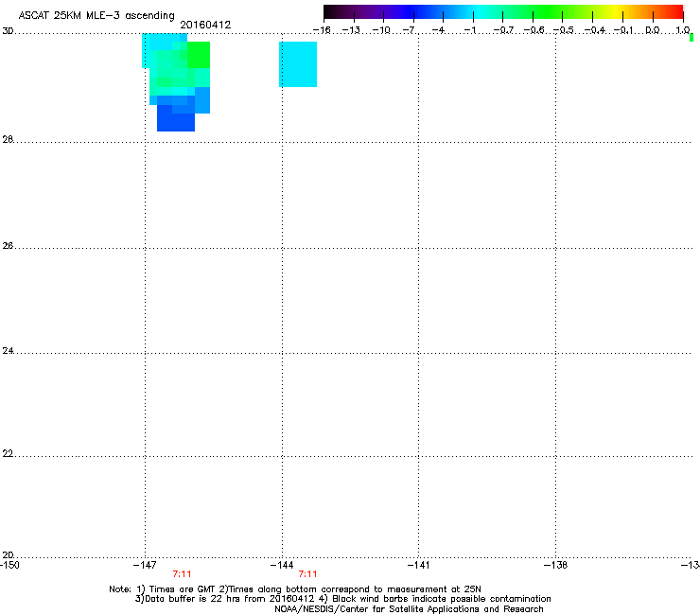The height and width of the screenshot is (615, 700).
Task: Click the color scale label -4
Action: (x=439, y=30)
